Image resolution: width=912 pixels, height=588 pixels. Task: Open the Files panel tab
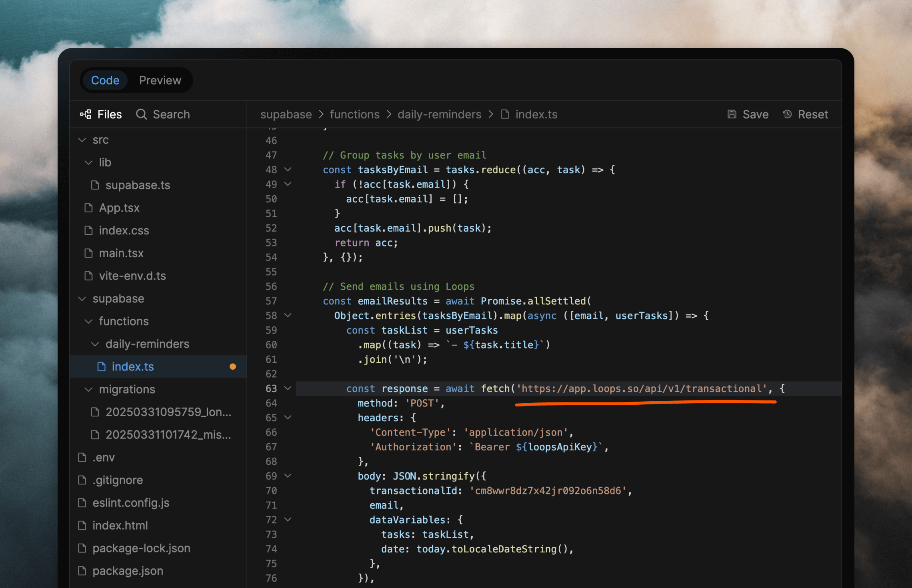(x=101, y=114)
